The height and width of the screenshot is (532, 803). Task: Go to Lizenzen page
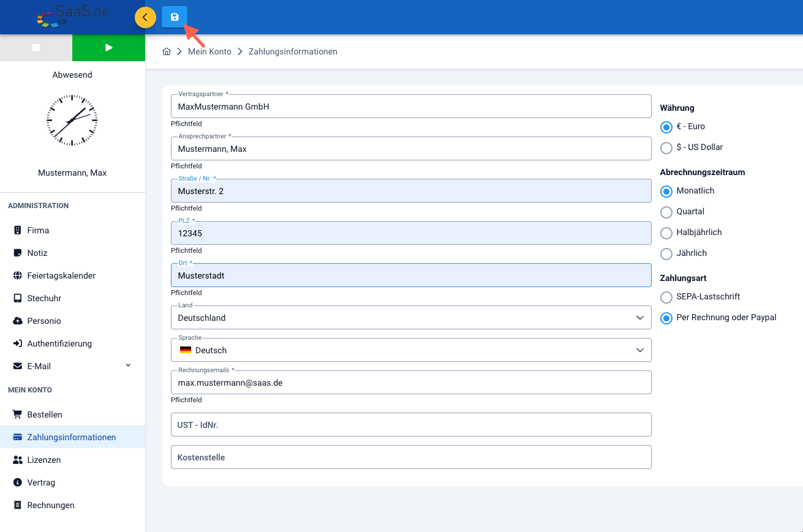72,460
